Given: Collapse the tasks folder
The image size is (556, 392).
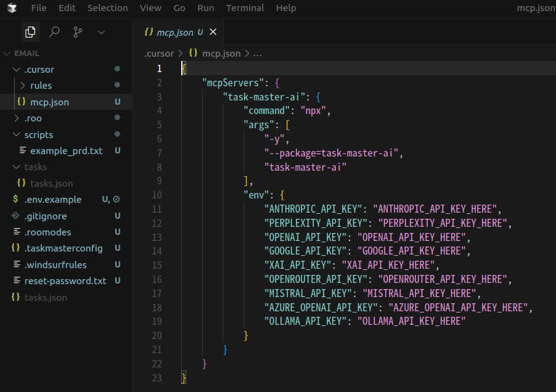Looking at the screenshot, I should coord(66,167).
